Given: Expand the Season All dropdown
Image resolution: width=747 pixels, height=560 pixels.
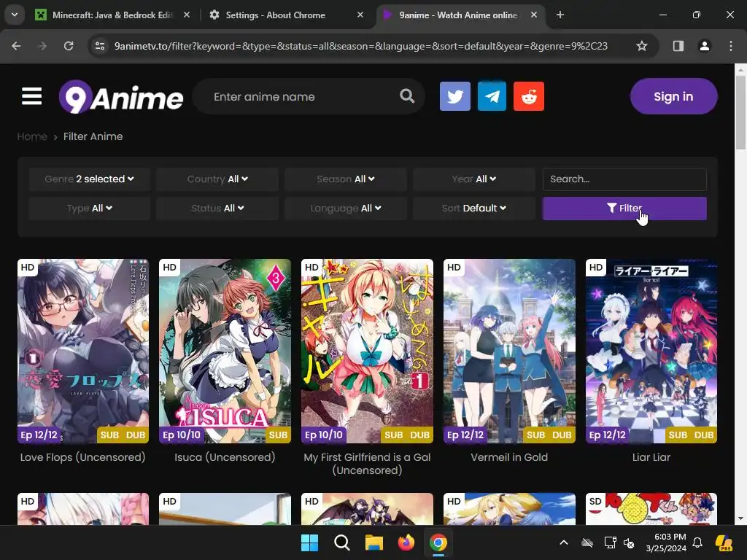Looking at the screenshot, I should pos(345,179).
